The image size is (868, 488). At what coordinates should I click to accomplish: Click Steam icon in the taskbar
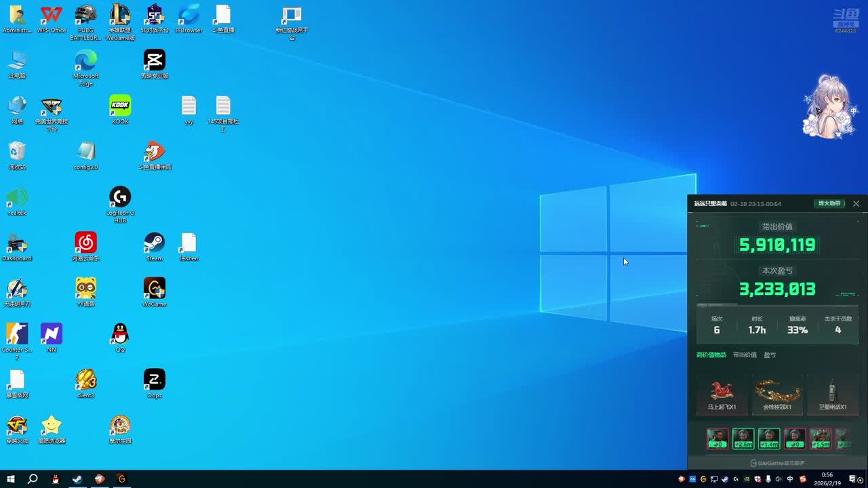click(77, 479)
